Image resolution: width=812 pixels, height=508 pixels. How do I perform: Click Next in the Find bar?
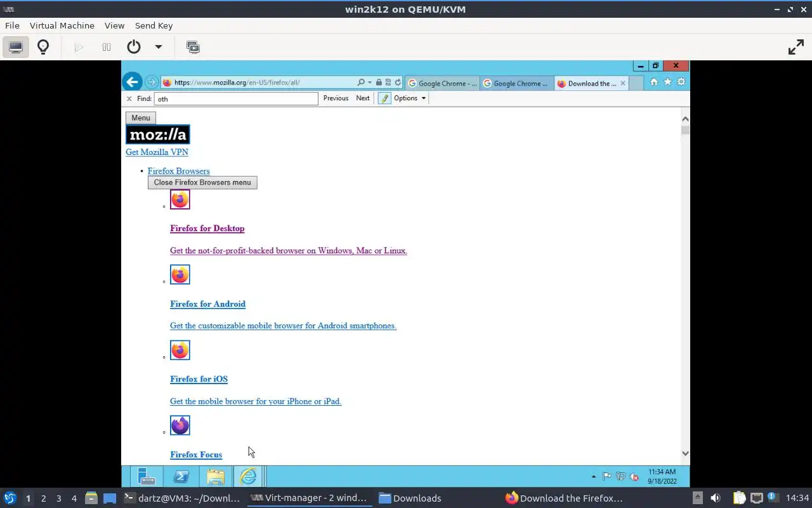[x=363, y=98]
